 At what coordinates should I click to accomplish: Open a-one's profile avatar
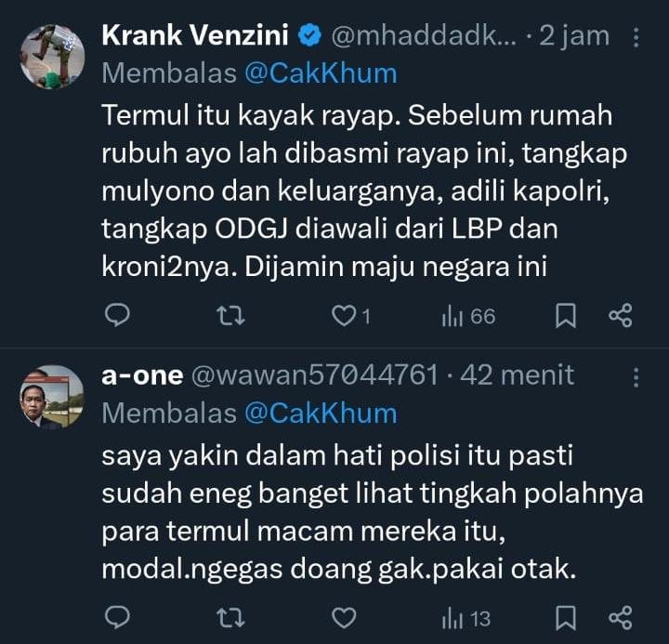coord(52,396)
